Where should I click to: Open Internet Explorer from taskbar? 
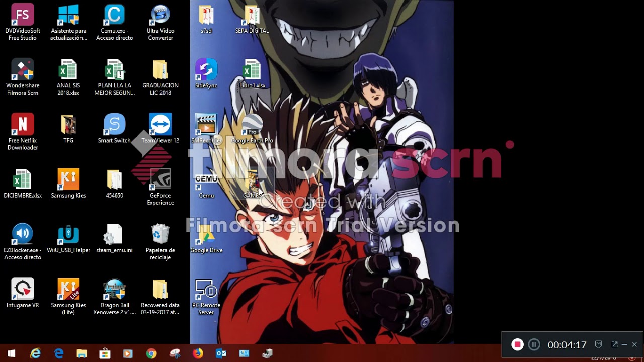click(x=35, y=353)
